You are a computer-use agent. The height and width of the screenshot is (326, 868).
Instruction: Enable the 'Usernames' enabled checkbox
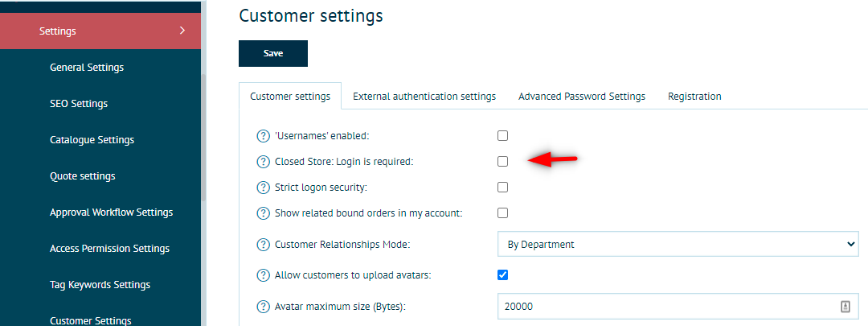pos(503,135)
